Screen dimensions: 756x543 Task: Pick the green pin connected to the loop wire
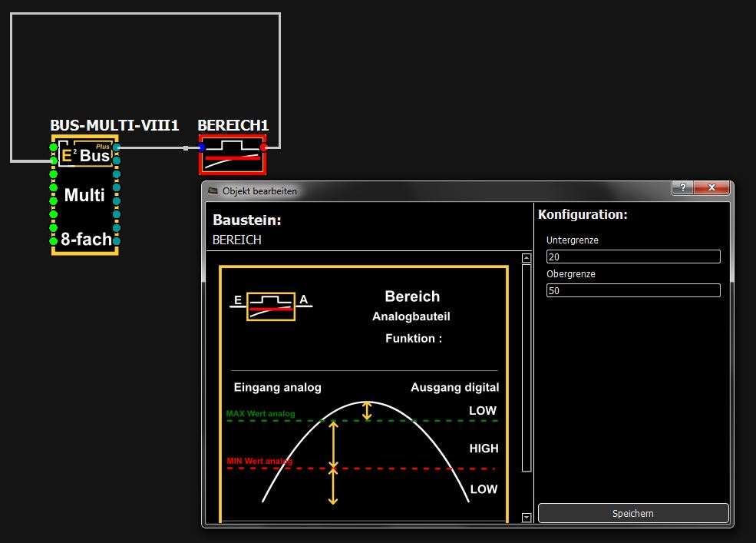54,160
